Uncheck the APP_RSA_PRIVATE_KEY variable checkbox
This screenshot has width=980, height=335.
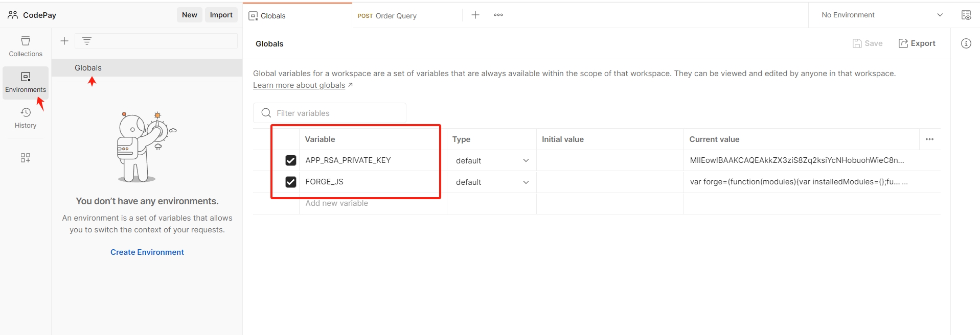pyautogui.click(x=291, y=160)
